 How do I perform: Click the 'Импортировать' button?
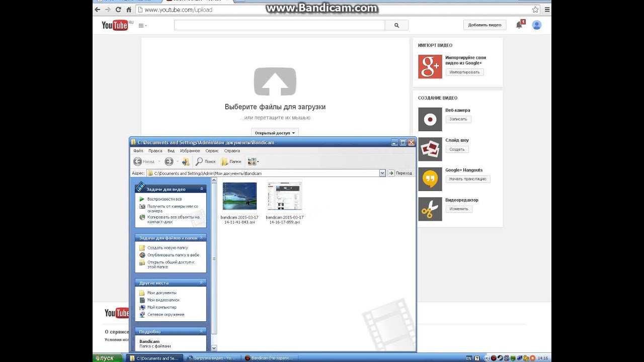464,72
